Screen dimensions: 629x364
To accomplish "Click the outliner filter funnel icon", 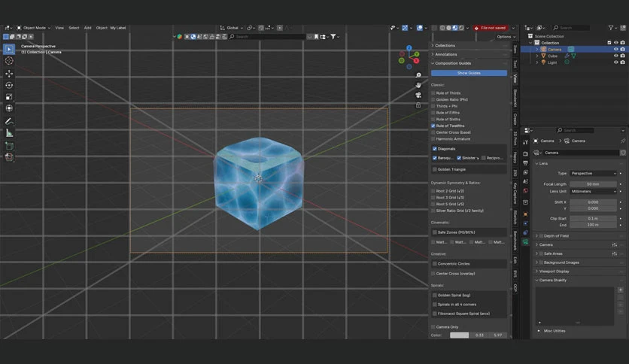I will [x=610, y=28].
